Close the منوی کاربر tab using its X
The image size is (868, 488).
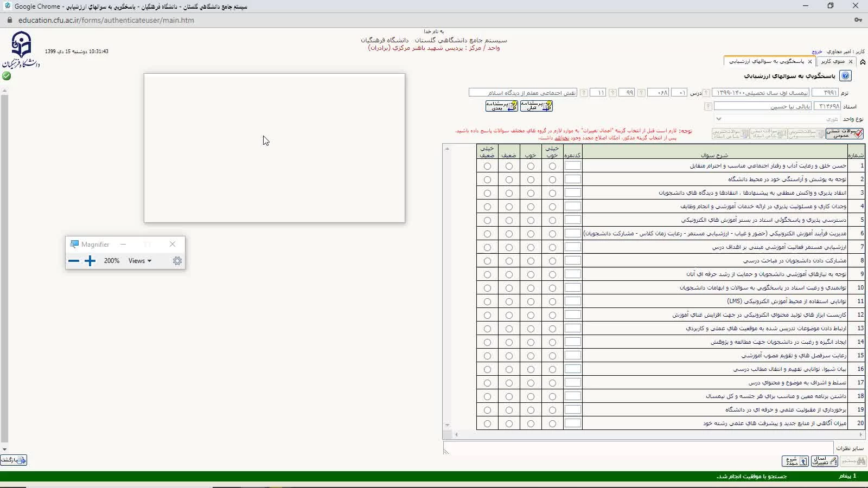pyautogui.click(x=851, y=62)
